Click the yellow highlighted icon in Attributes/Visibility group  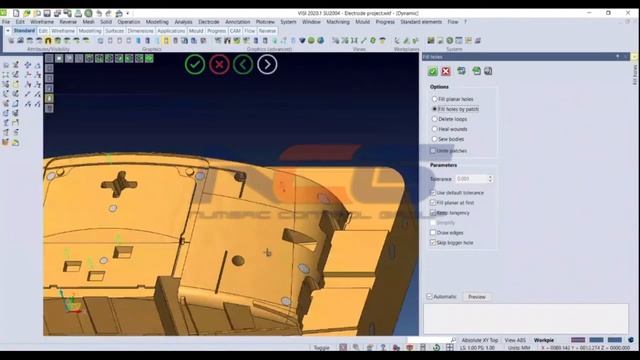click(48, 40)
